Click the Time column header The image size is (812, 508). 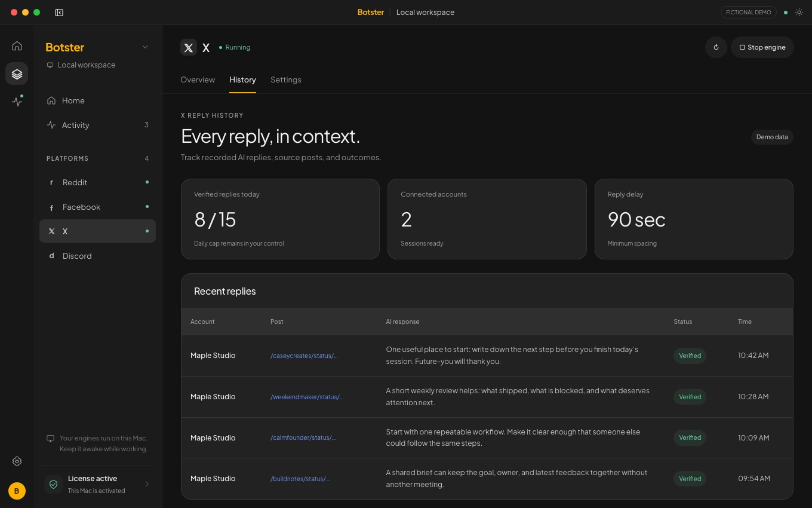[745, 322]
